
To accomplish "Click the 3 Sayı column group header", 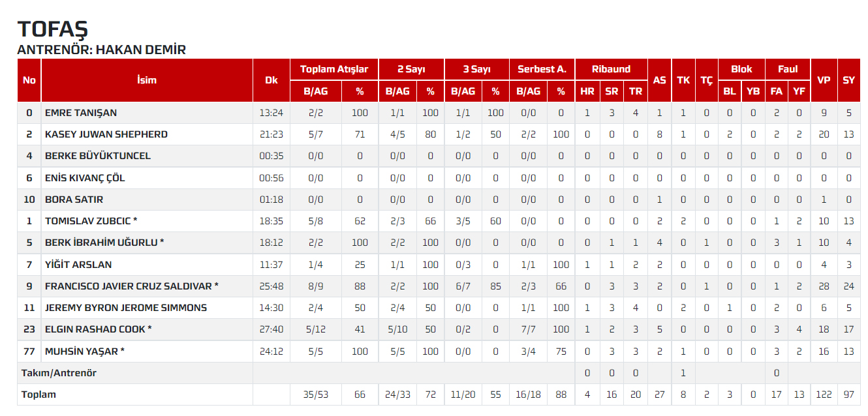I will pos(476,69).
